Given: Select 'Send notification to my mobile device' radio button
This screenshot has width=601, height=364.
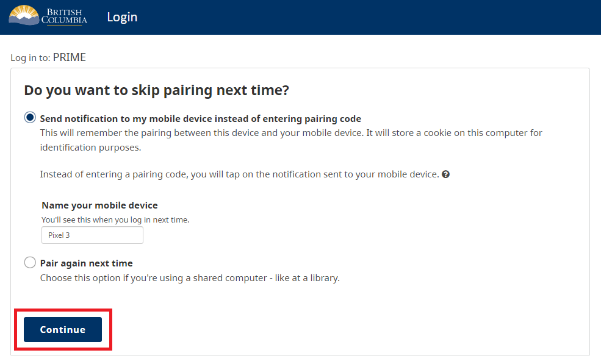Looking at the screenshot, I should coord(30,117).
